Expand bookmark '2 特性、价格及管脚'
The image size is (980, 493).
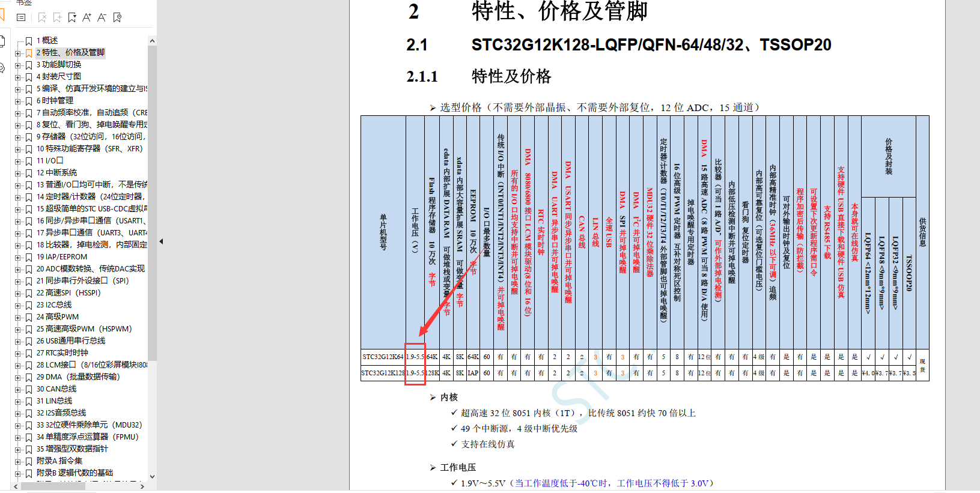pos(17,53)
